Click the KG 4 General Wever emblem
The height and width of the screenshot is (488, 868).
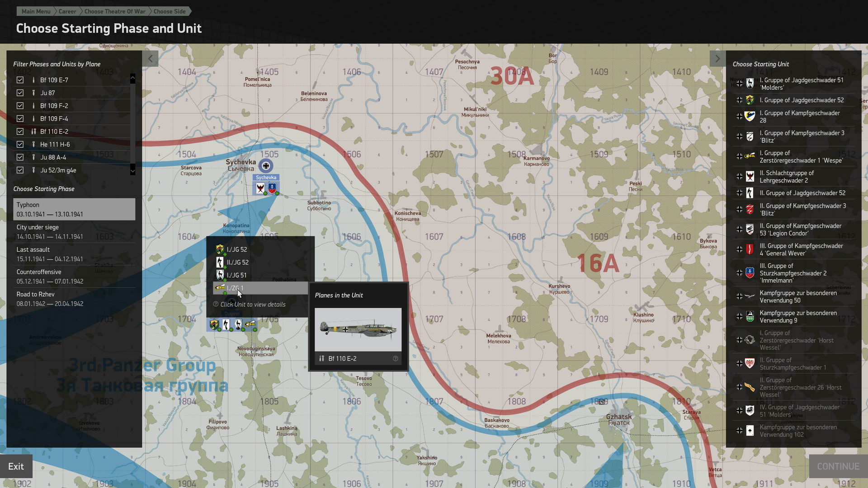click(x=750, y=249)
